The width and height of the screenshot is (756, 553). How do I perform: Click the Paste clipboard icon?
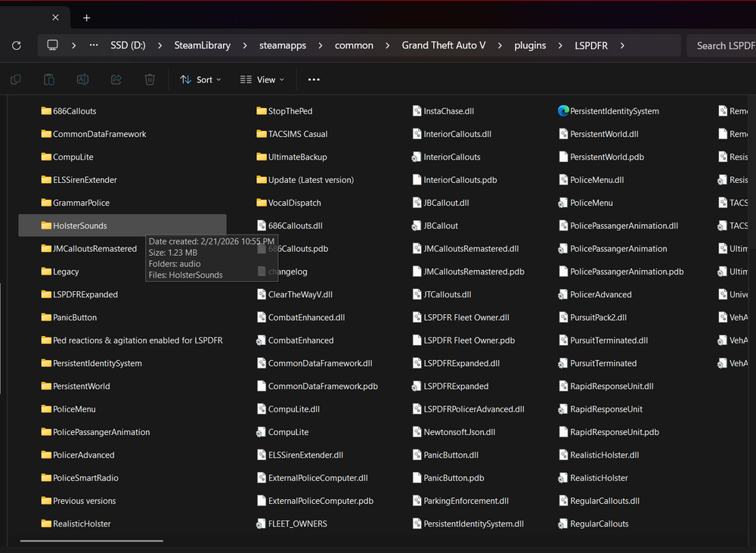point(49,79)
